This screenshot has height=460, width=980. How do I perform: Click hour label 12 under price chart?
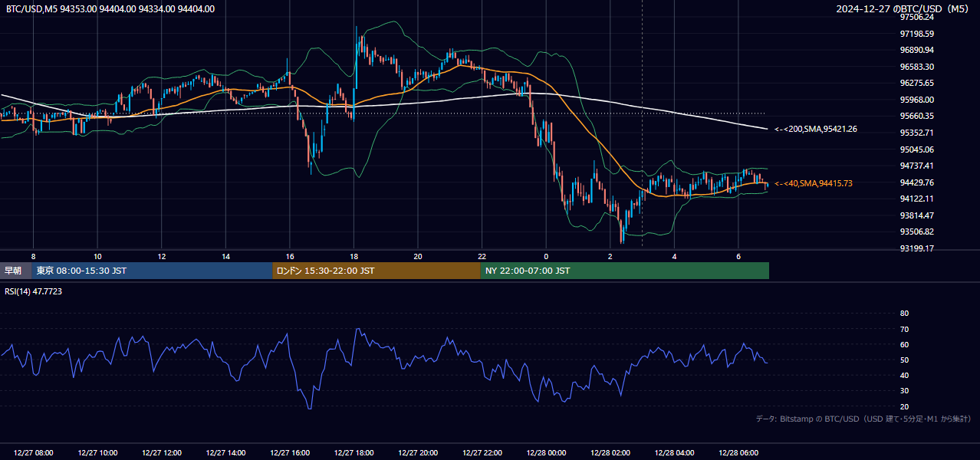tap(162, 256)
